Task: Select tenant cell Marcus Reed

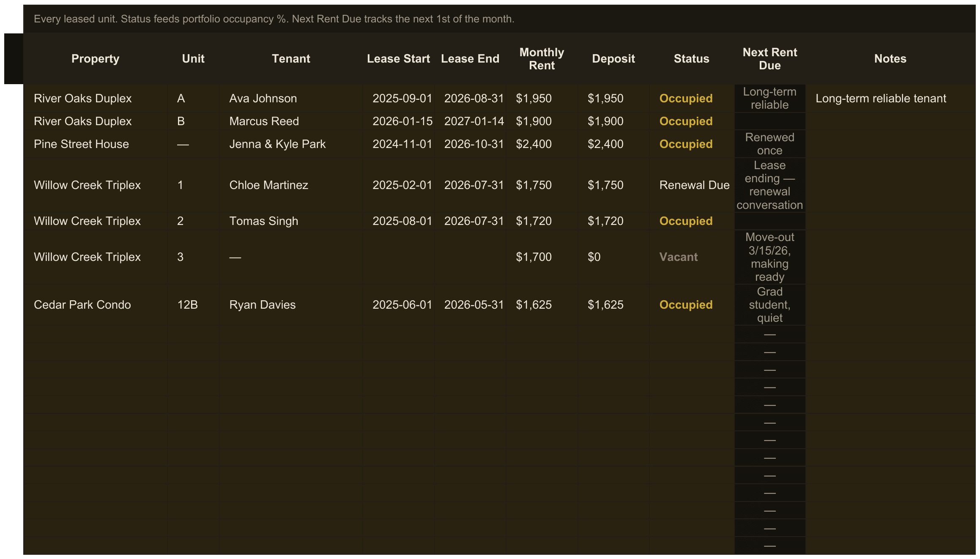Action: coord(291,121)
